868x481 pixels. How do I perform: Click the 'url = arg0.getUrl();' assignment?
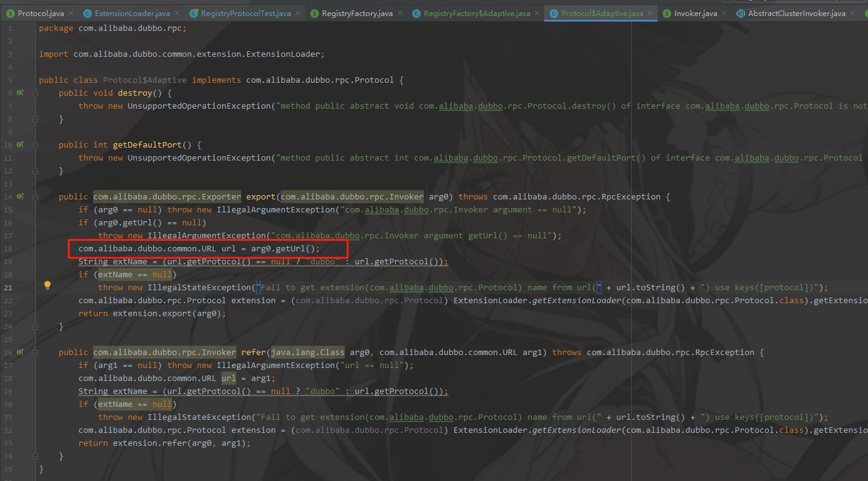(x=271, y=248)
